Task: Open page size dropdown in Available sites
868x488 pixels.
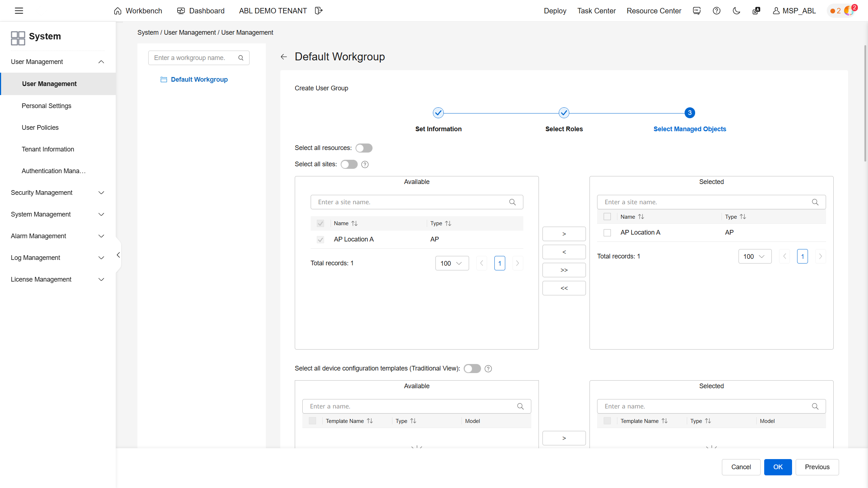Action: point(452,263)
